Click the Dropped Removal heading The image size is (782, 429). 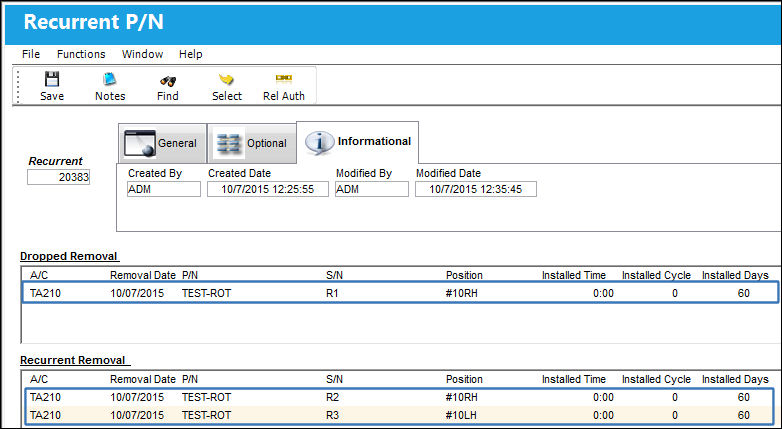tap(69, 256)
